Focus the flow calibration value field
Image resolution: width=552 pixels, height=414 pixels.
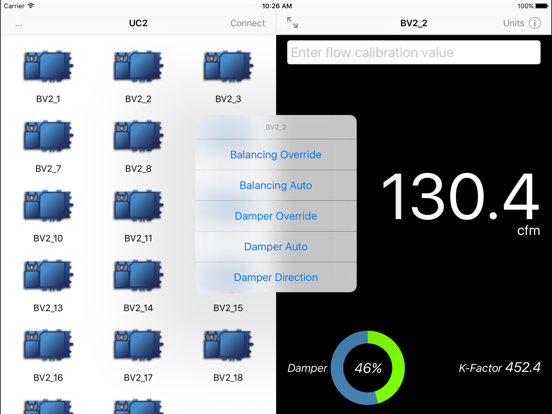[x=414, y=52]
